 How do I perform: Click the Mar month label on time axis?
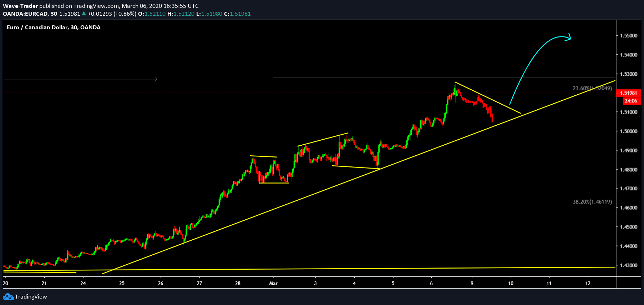(273, 283)
